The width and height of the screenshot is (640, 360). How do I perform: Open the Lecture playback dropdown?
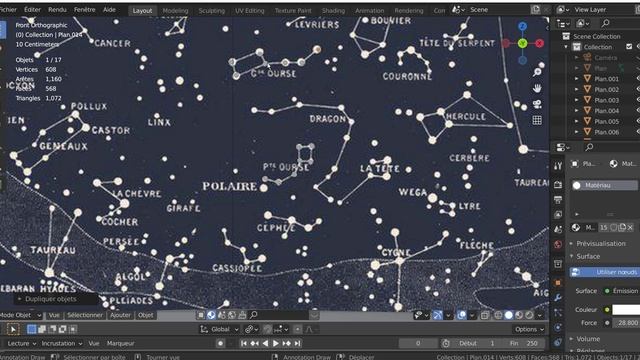[22, 343]
